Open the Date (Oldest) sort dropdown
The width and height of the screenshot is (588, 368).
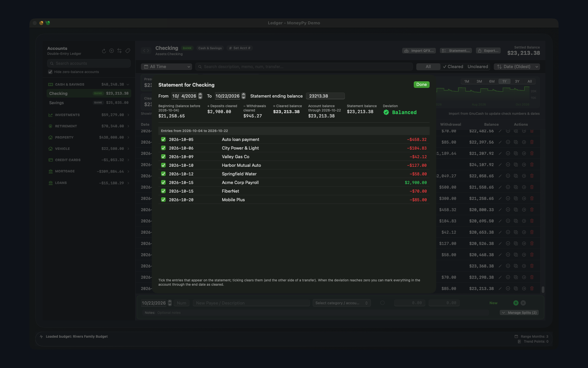pos(517,67)
